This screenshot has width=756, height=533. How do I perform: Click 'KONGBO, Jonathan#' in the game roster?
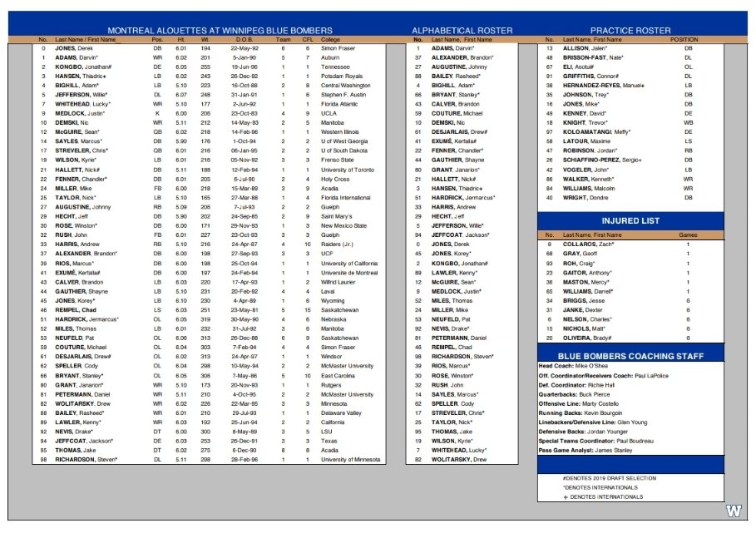[83, 67]
